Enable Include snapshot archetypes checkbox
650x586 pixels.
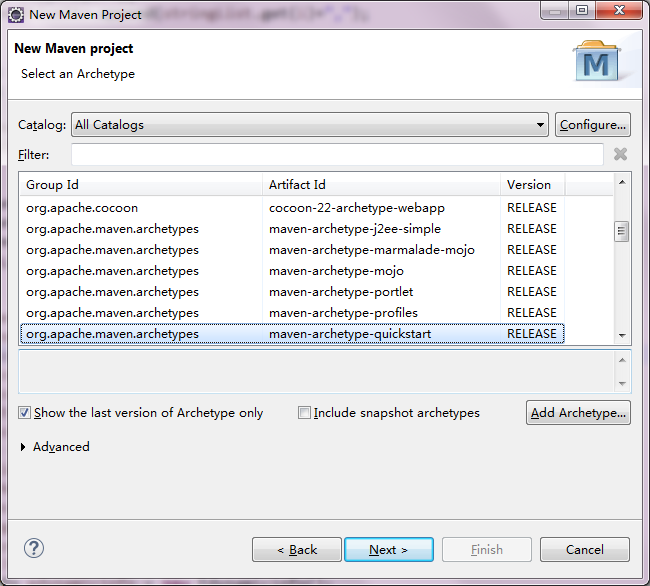(304, 413)
